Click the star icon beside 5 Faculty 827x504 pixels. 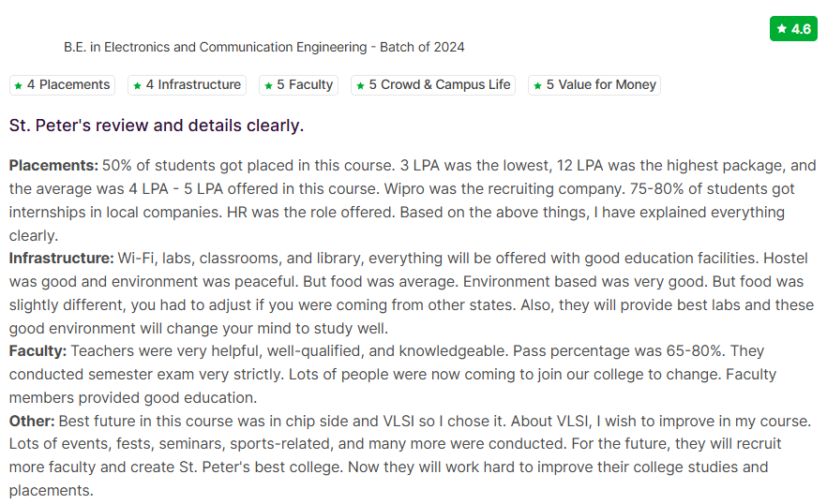pos(269,85)
